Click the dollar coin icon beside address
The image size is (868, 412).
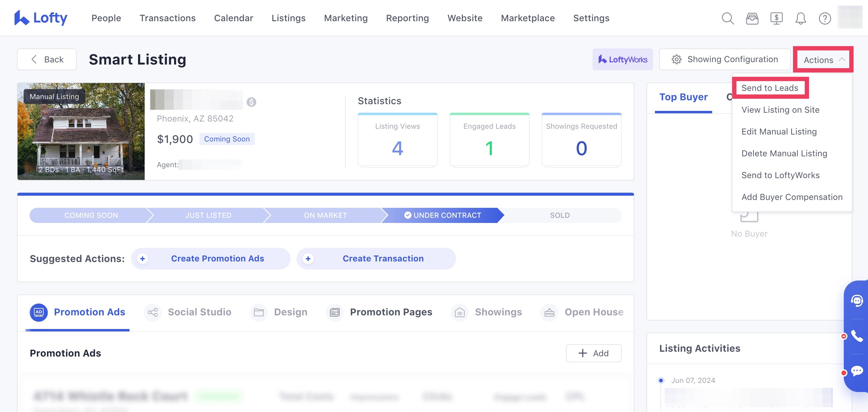click(251, 102)
